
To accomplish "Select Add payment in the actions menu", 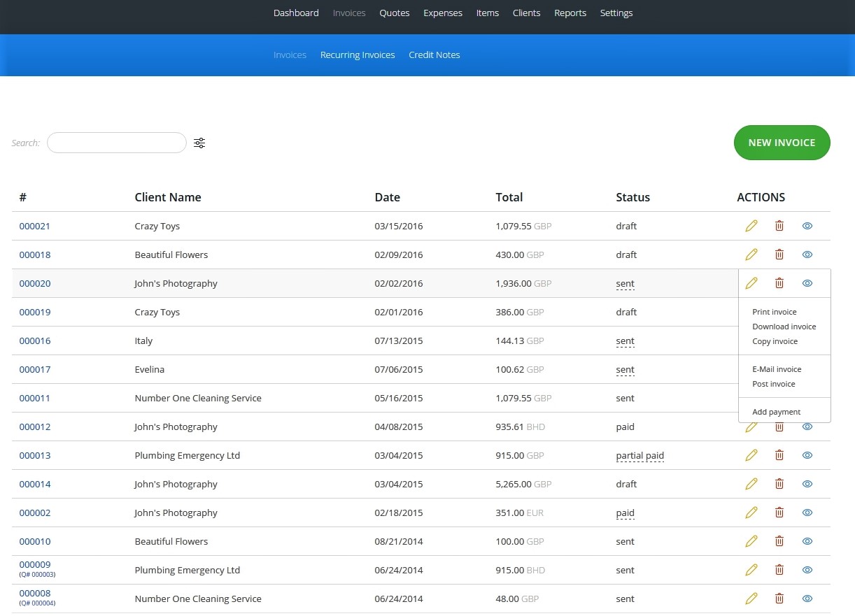I will coord(777,412).
